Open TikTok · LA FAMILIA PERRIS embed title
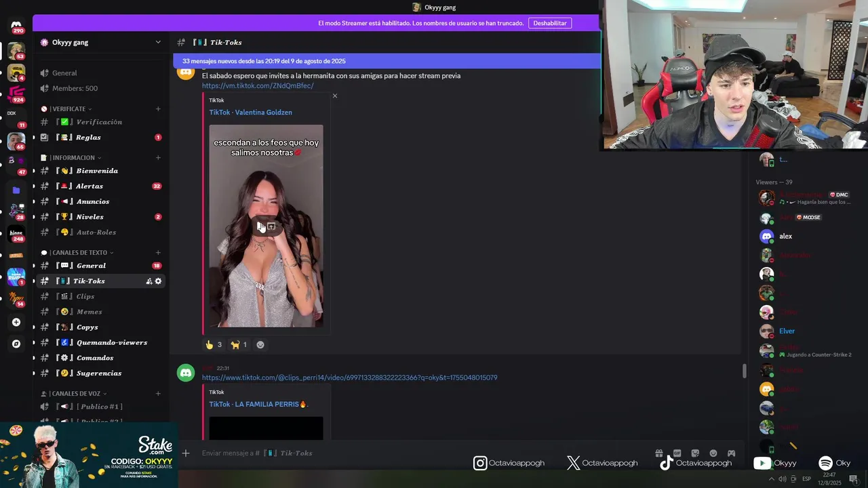 pyautogui.click(x=258, y=405)
